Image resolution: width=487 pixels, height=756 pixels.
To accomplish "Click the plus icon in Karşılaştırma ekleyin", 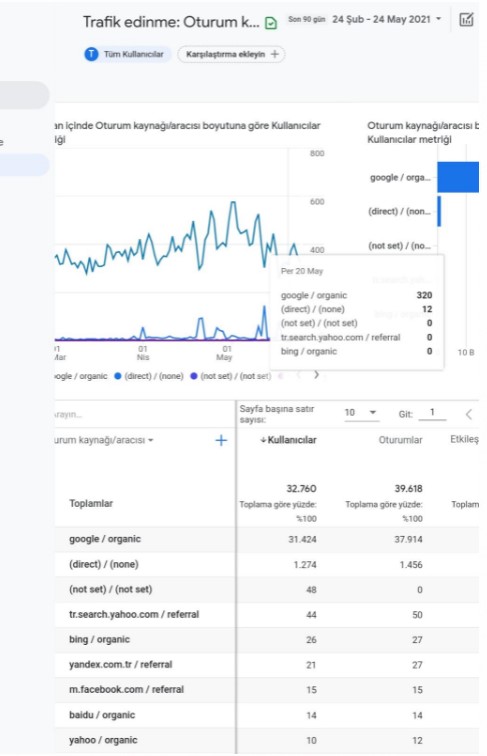I will [x=275, y=54].
